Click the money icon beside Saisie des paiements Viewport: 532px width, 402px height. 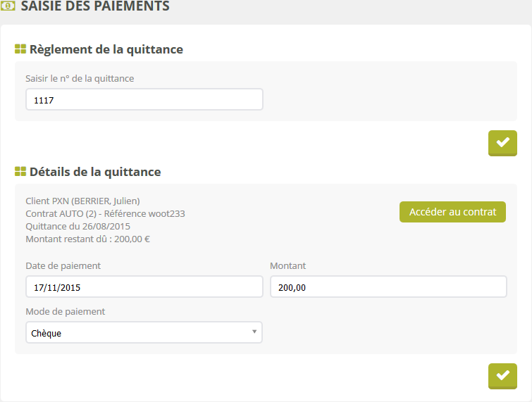pos(8,6)
